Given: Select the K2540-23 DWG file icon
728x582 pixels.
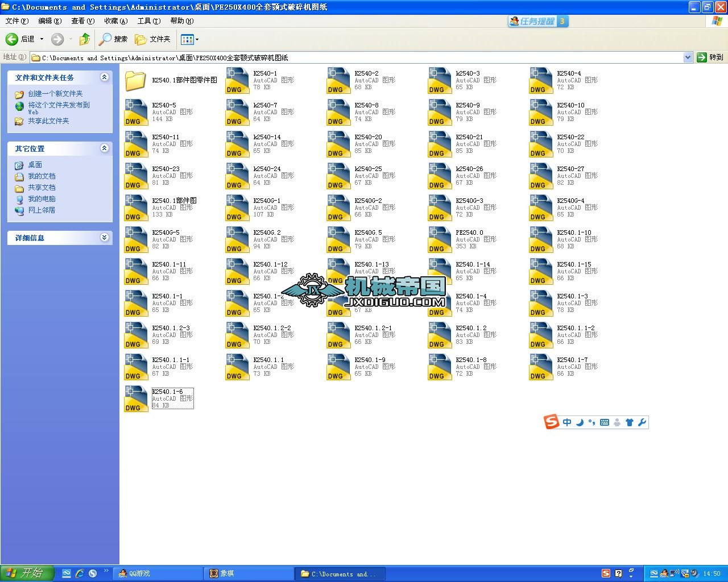Looking at the screenshot, I should (x=136, y=176).
